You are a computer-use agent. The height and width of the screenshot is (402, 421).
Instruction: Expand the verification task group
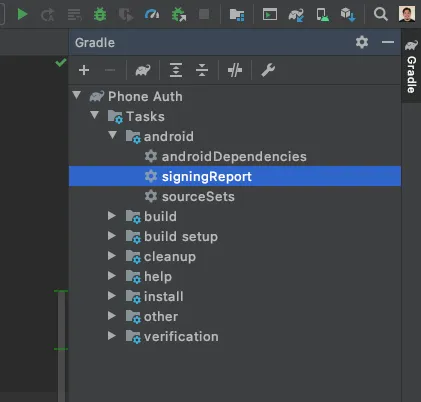[112, 336]
